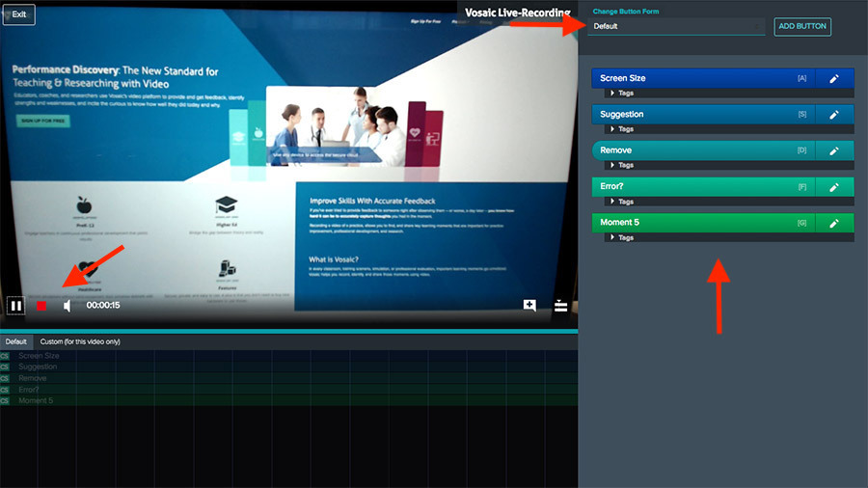Expand Tags under Screen Size
The image size is (868, 488).
pos(622,93)
